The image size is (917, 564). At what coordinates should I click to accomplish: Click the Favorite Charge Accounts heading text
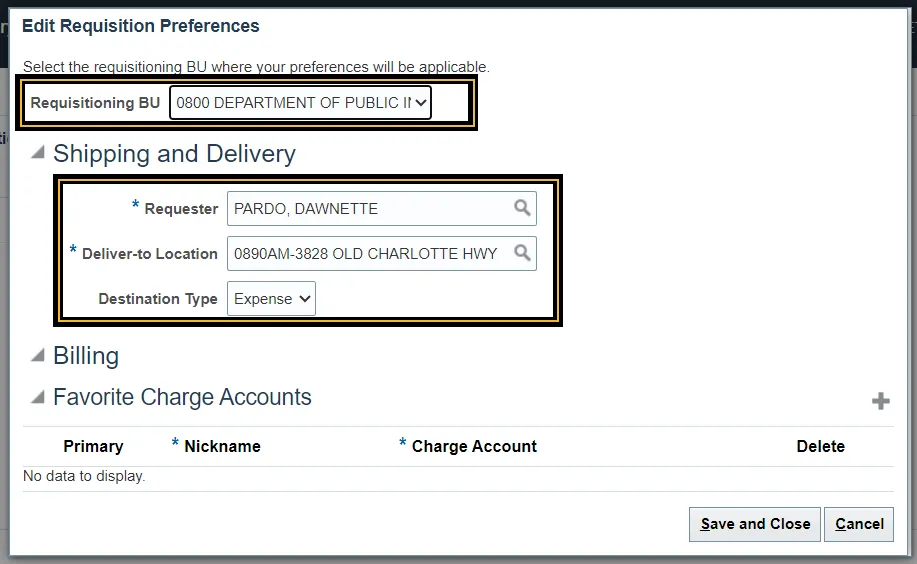(182, 397)
